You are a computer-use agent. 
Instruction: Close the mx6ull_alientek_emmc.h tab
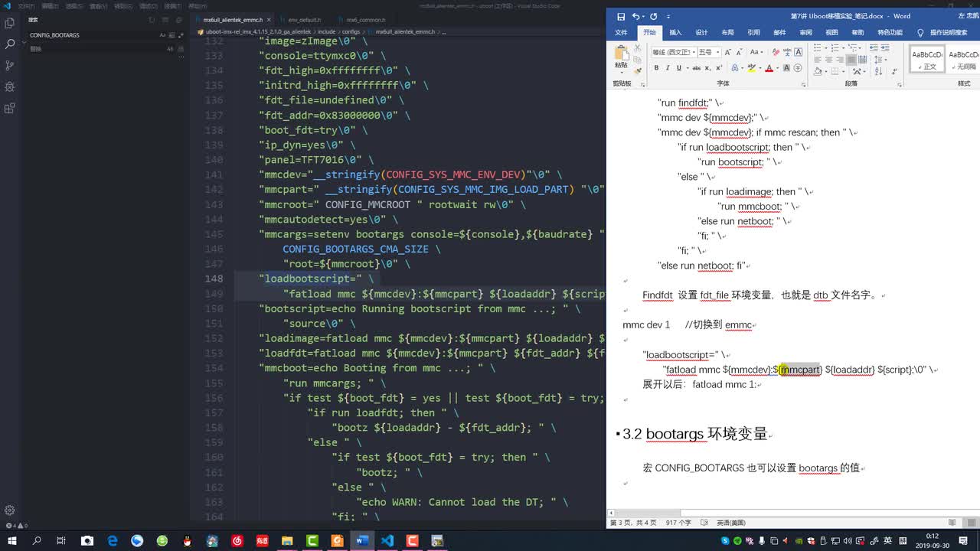coord(270,20)
